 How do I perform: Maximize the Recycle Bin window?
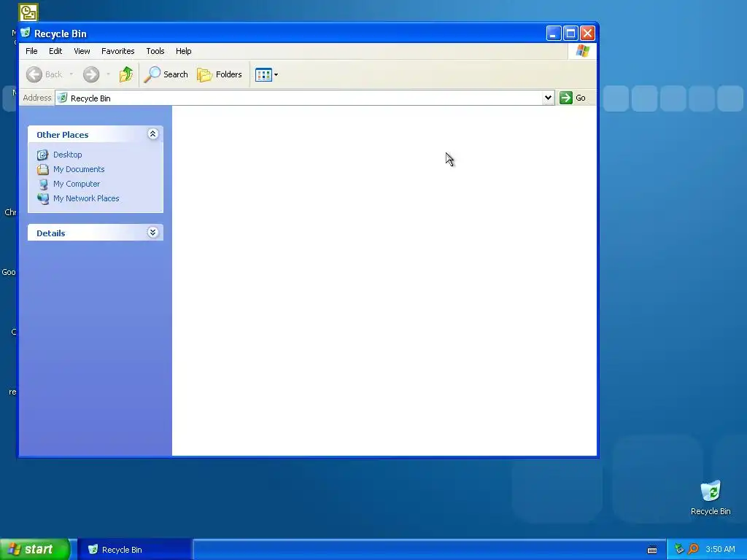click(x=570, y=34)
